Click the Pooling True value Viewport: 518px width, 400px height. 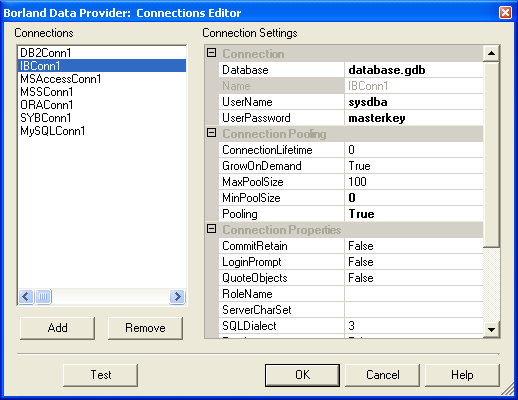pyautogui.click(x=414, y=214)
